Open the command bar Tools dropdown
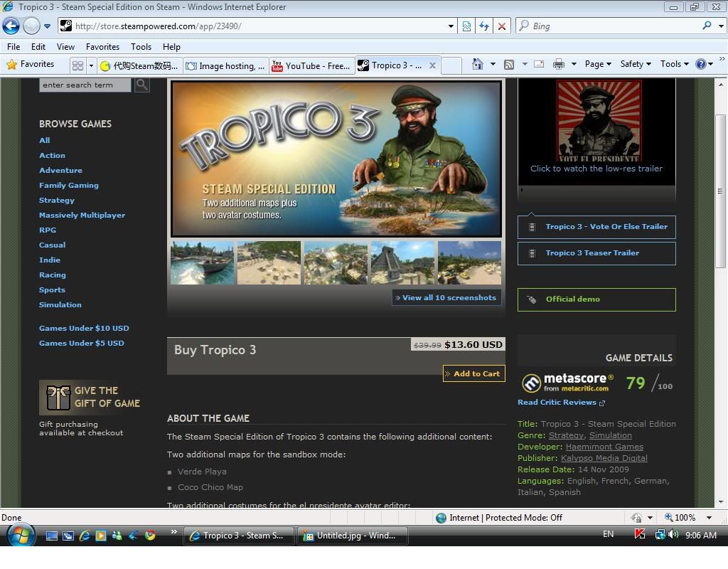 point(674,64)
